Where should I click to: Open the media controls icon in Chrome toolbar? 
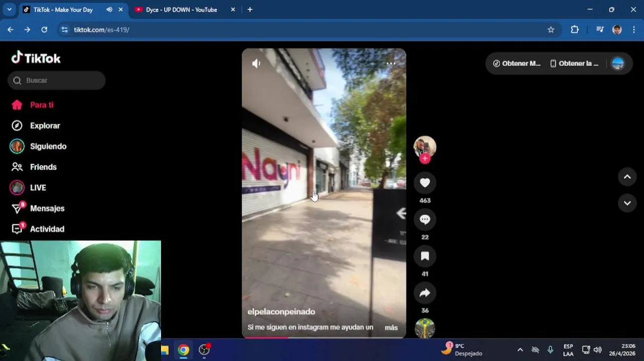(x=600, y=30)
